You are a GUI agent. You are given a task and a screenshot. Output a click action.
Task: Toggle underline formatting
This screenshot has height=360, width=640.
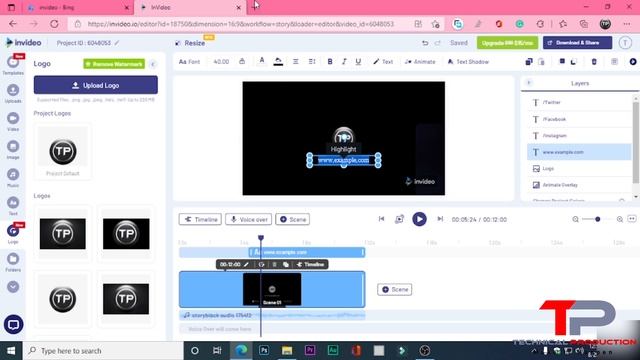(x=358, y=62)
